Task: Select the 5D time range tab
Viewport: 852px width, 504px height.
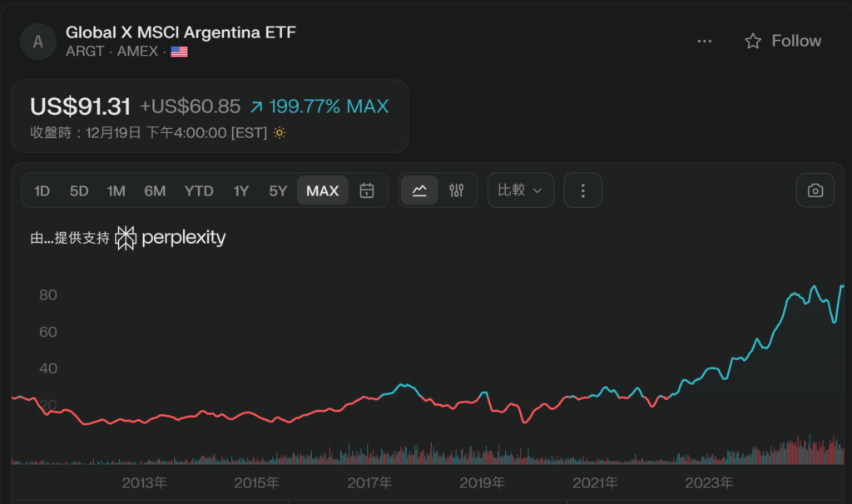Action: [x=79, y=190]
